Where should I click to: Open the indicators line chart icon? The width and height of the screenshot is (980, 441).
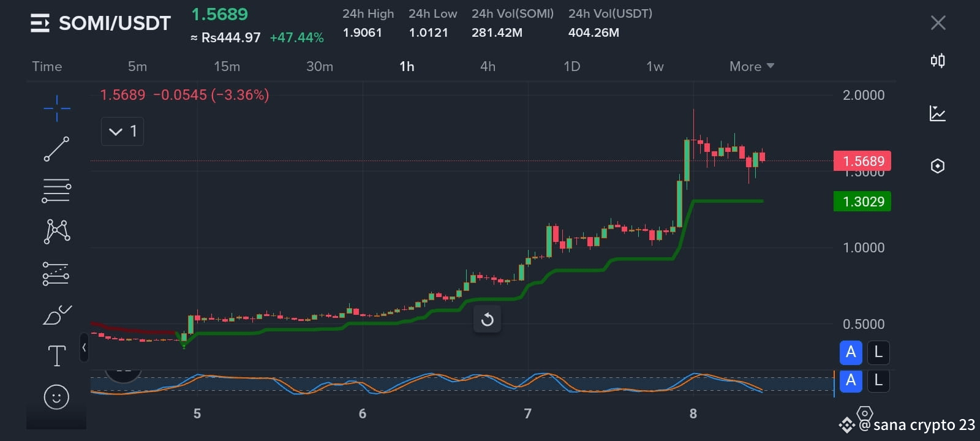click(938, 113)
